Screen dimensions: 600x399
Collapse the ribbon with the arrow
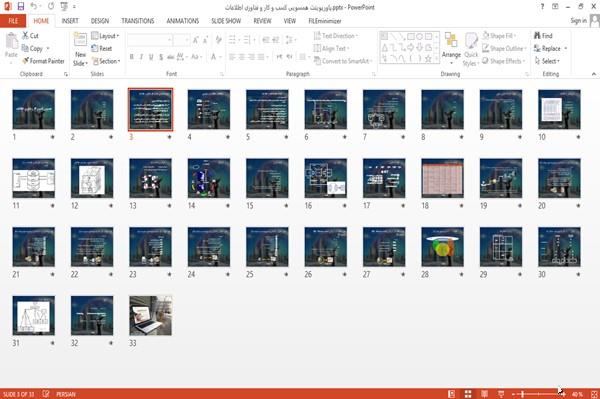(594, 74)
